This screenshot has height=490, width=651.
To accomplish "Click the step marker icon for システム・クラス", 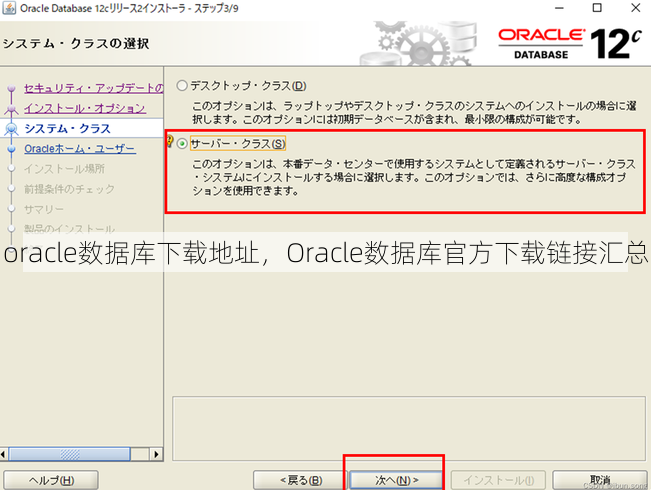I will [x=11, y=129].
